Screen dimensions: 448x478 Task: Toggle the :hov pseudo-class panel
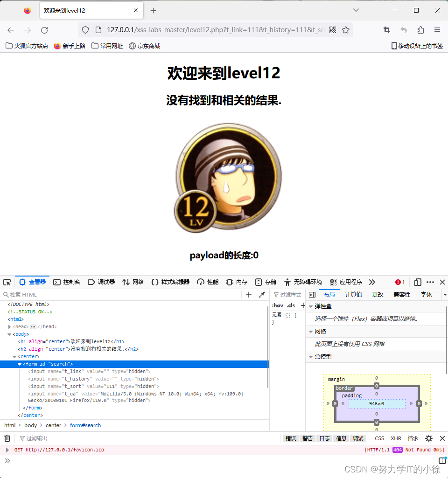point(278,305)
